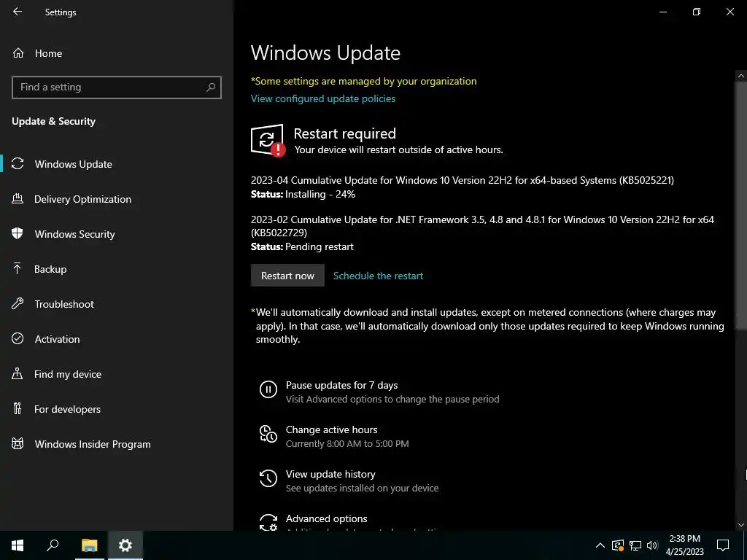Image resolution: width=747 pixels, height=560 pixels.
Task: Click the Advanced options gear-sync icon
Action: point(268,522)
